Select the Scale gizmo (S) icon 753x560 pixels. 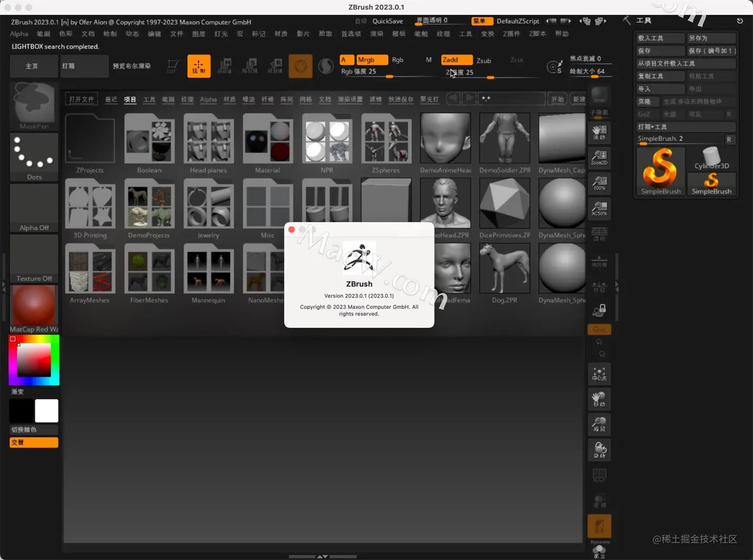point(250,66)
